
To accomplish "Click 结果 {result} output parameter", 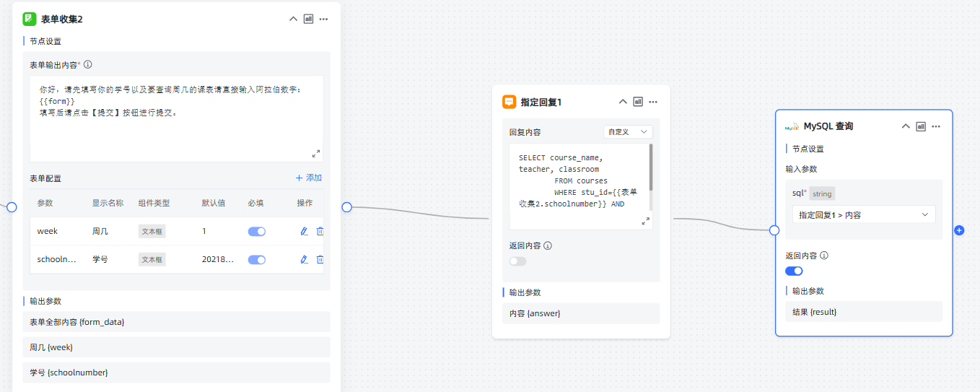I will click(x=864, y=312).
